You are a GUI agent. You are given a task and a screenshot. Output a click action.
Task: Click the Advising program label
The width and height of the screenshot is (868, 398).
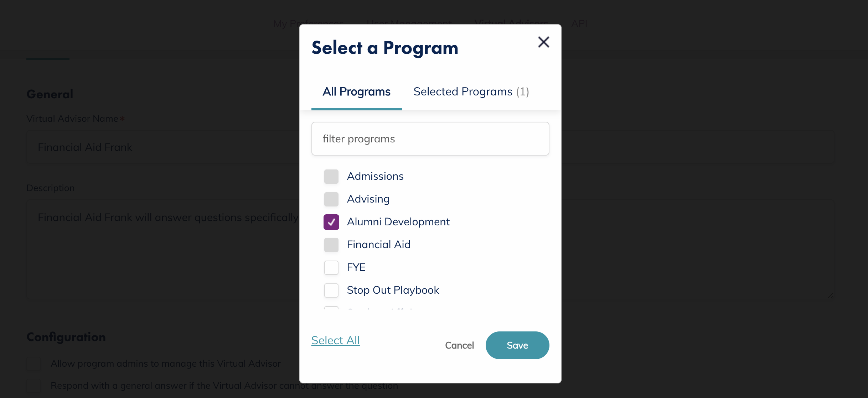pyautogui.click(x=368, y=199)
